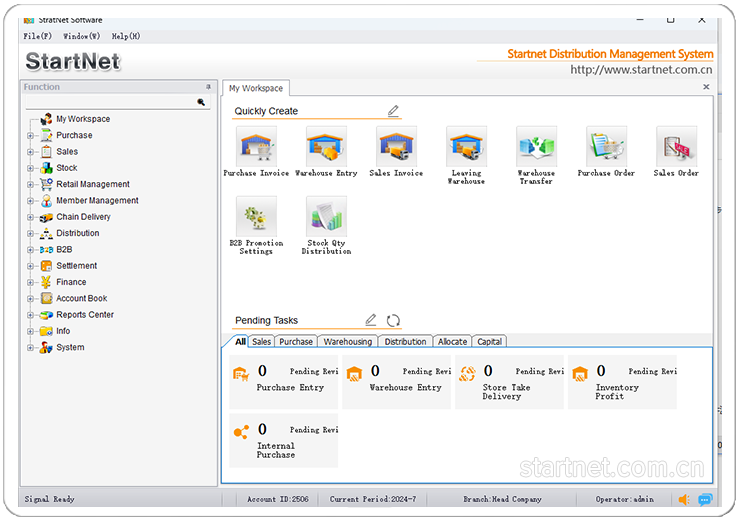This screenshot has height=521, width=740.
Task: Open Warehouse Entry quick create icon
Action: point(326,146)
